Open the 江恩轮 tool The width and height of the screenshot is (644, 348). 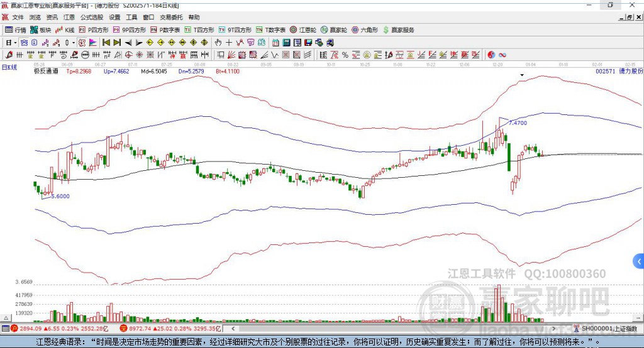click(x=303, y=30)
